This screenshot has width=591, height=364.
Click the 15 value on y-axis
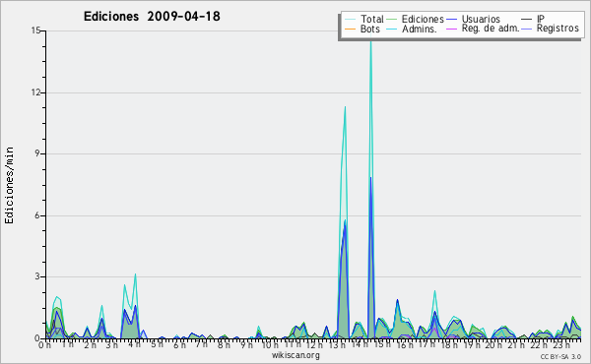(35, 30)
